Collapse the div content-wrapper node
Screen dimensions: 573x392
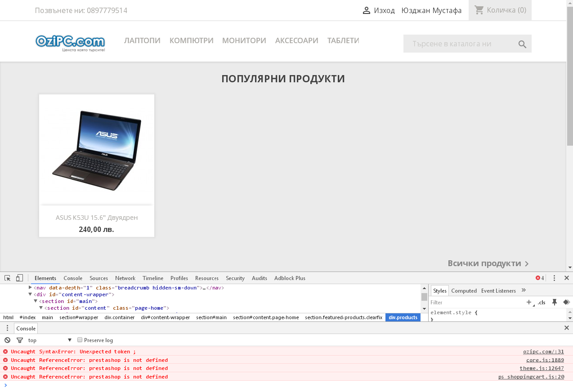click(30, 294)
